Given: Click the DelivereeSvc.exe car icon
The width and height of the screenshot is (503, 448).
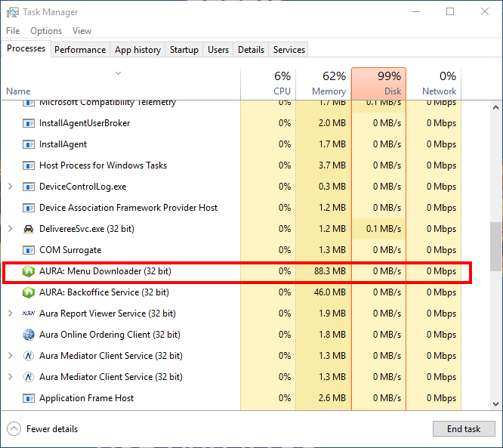Looking at the screenshot, I should (x=29, y=229).
